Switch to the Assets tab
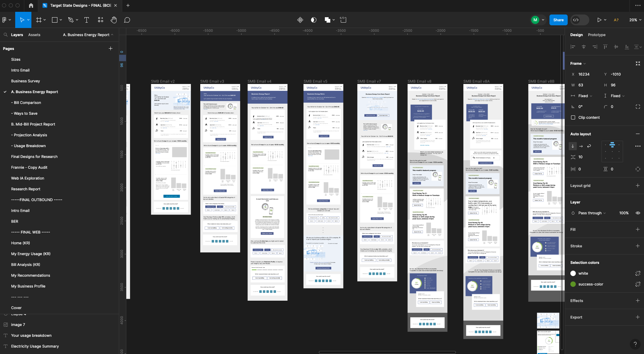Screen dimensions: 644x354 point(34,35)
